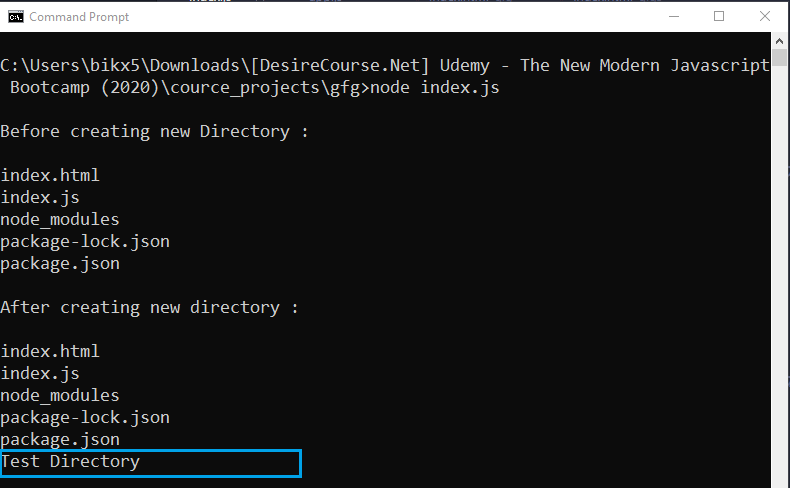Click the second package-lock.json listing

pyautogui.click(x=85, y=418)
